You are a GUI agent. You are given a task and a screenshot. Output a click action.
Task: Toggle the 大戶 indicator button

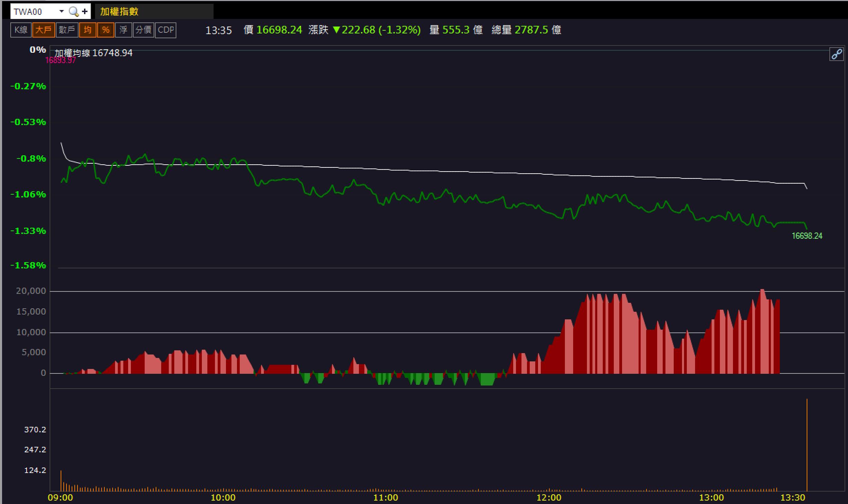coord(43,30)
